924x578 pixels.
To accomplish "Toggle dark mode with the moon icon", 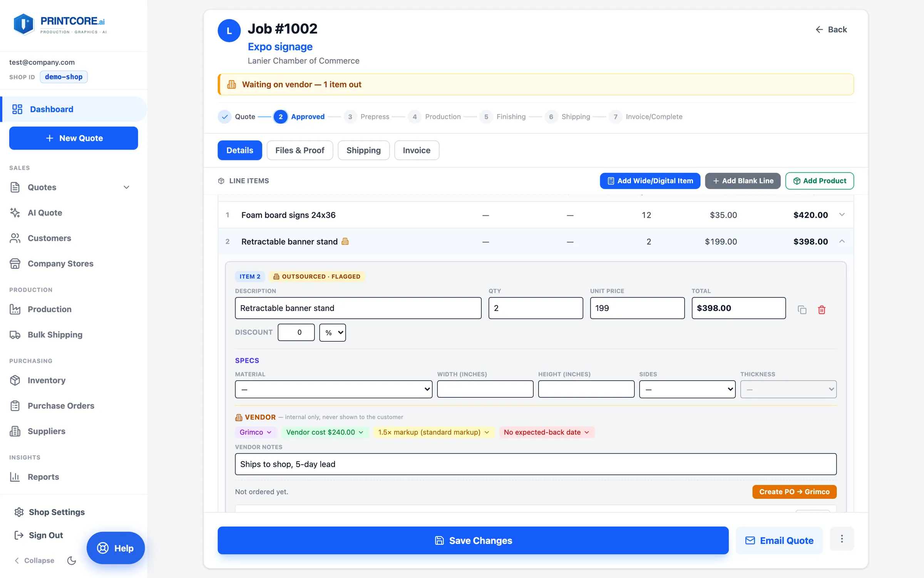I will pos(72,560).
